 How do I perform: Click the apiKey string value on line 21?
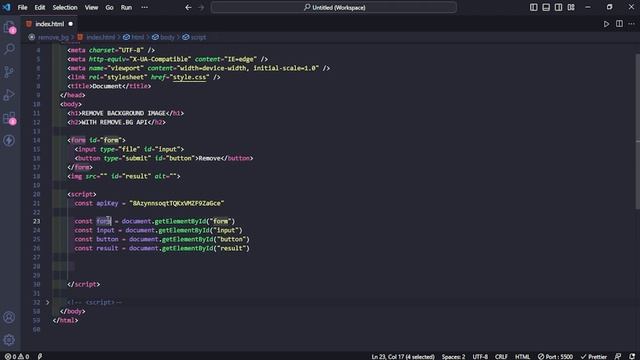pos(176,203)
